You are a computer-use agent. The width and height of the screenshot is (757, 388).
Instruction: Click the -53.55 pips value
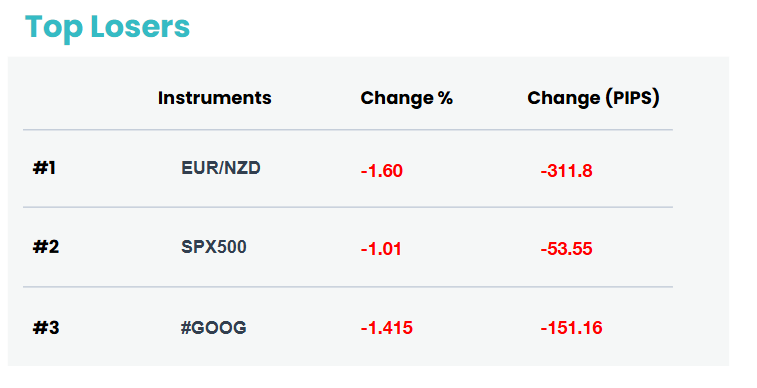[566, 249]
